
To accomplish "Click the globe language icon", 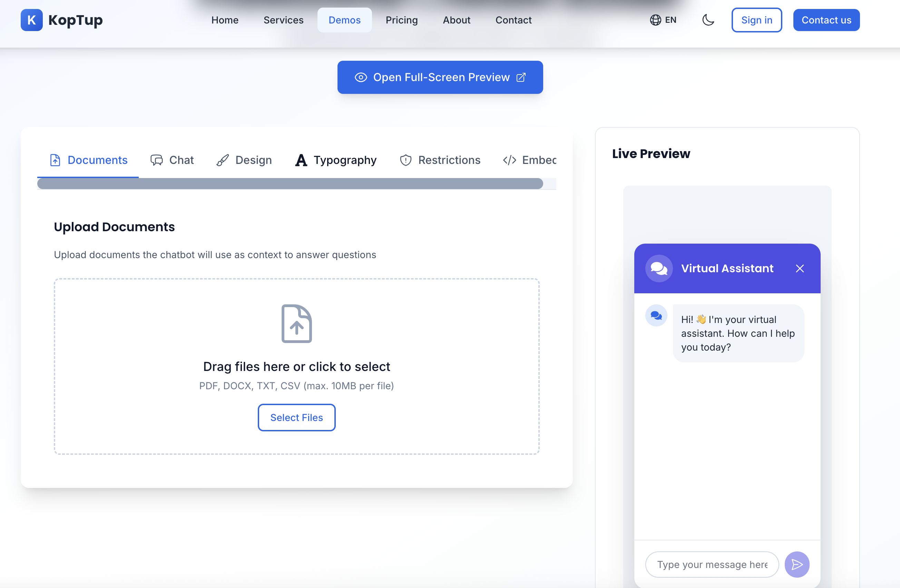I will coord(655,20).
